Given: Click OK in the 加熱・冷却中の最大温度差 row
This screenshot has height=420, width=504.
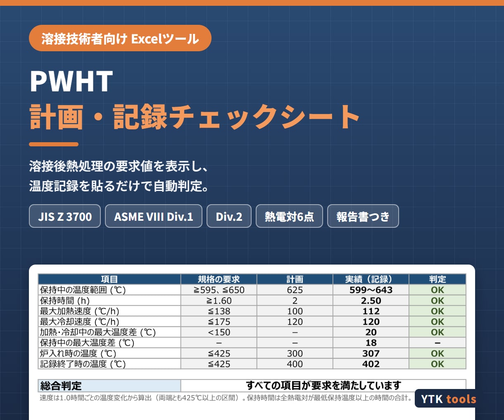Looking at the screenshot, I should (437, 332).
